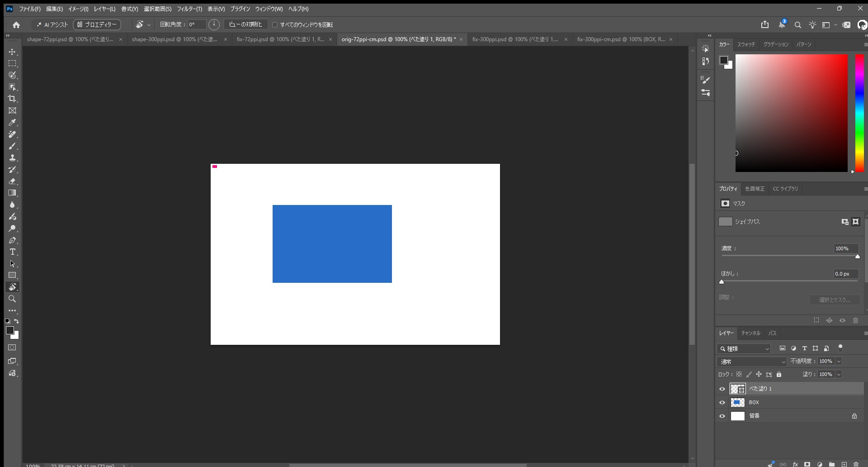Select the Pen tool
This screenshot has width=868, height=467.
click(12, 240)
